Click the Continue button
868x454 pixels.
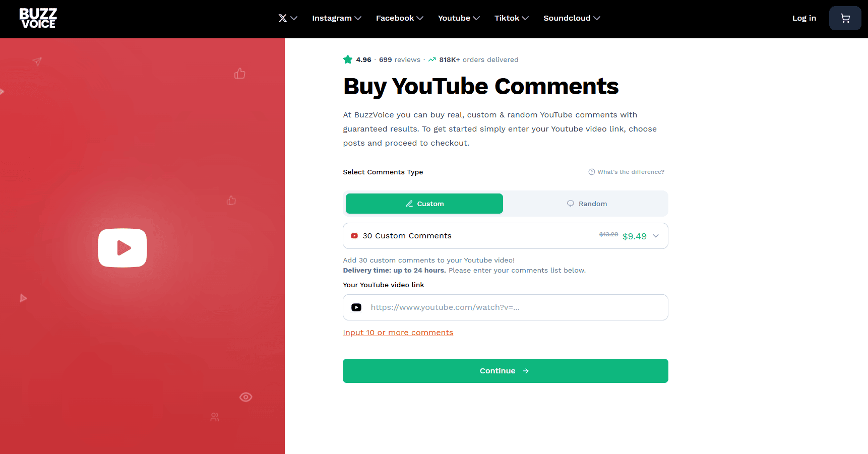506,371
